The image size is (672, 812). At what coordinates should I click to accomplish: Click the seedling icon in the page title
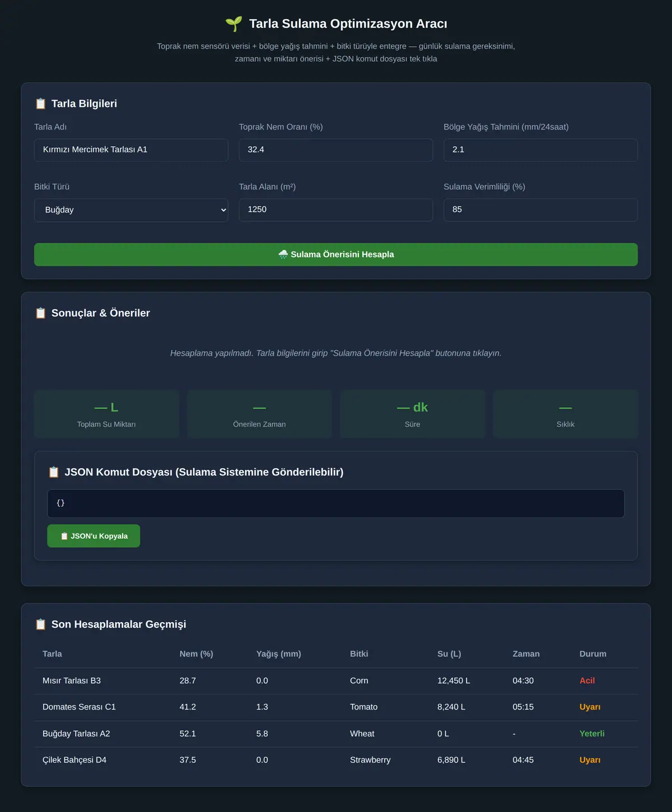point(234,24)
